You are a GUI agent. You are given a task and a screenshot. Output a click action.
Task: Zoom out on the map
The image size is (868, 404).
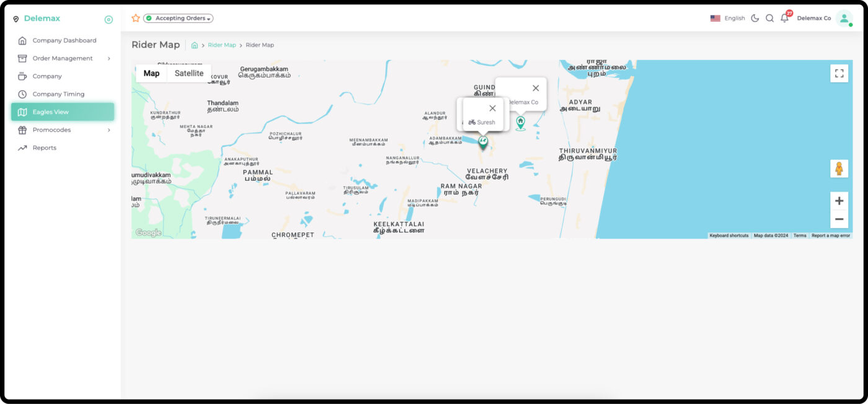[839, 219]
